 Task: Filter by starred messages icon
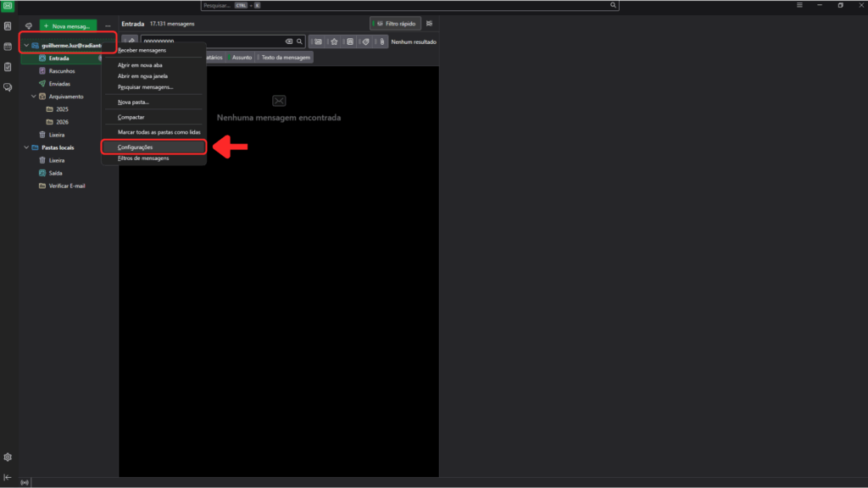pos(334,42)
